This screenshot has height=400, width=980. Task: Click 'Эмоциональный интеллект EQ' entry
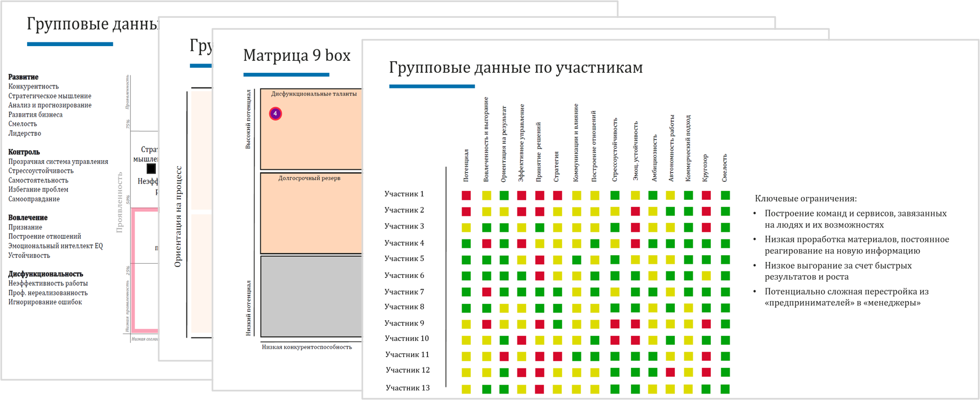tap(55, 246)
